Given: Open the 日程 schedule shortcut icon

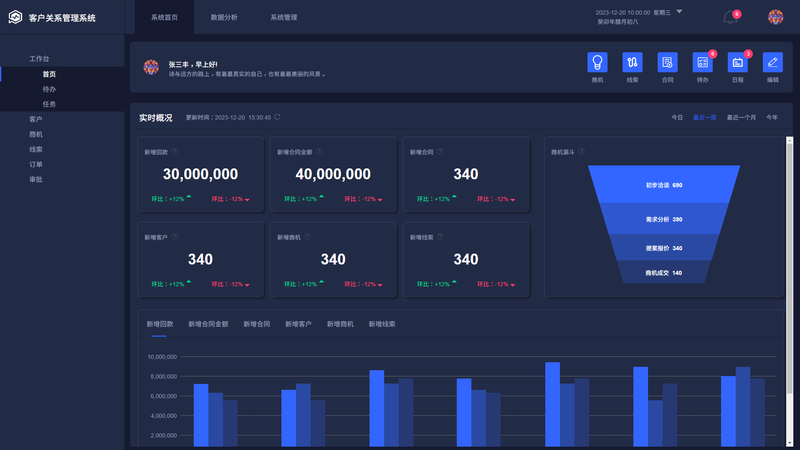Looking at the screenshot, I should click(737, 62).
